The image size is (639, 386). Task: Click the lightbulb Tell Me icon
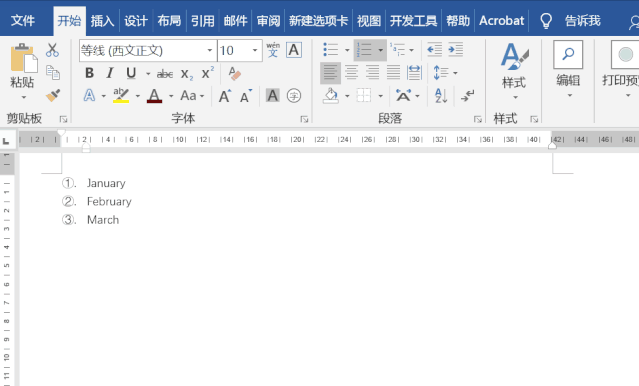(546, 20)
